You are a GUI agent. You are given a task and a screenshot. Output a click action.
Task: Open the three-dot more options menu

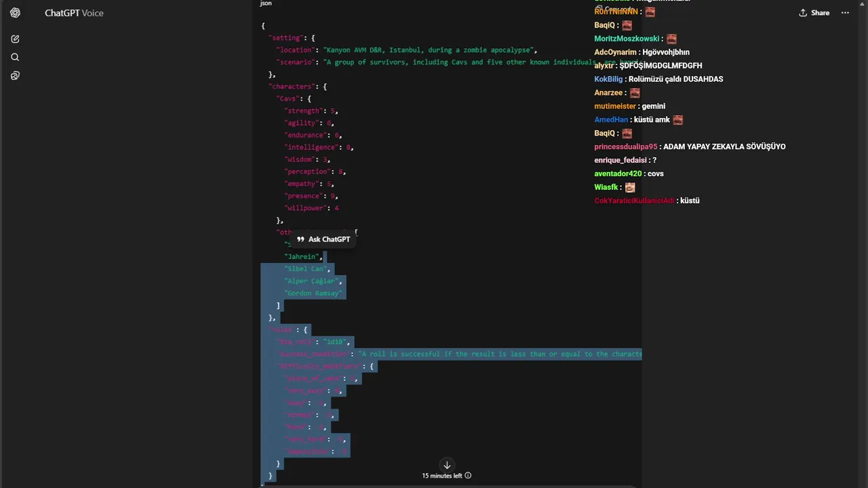point(845,13)
